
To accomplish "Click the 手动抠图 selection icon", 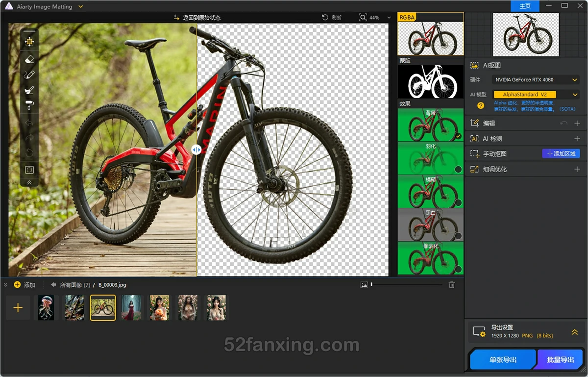I will 474,154.
